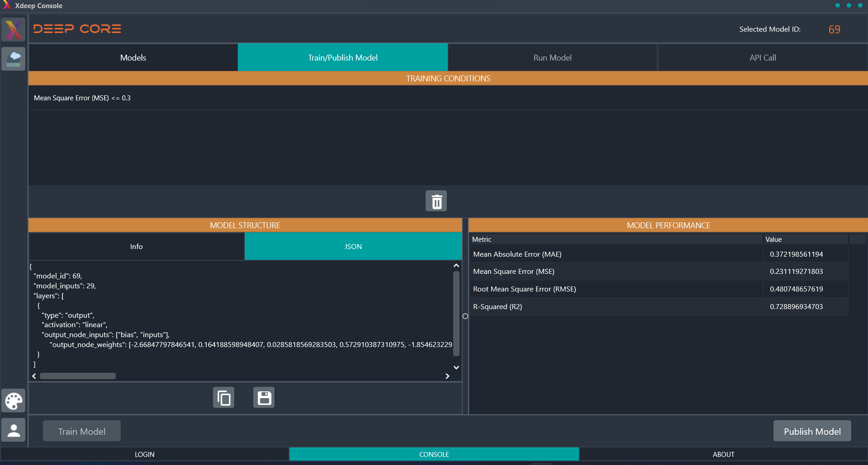This screenshot has width=868, height=465.
Task: Select the Mean Absolute Error (MAE) row
Action: tap(659, 254)
